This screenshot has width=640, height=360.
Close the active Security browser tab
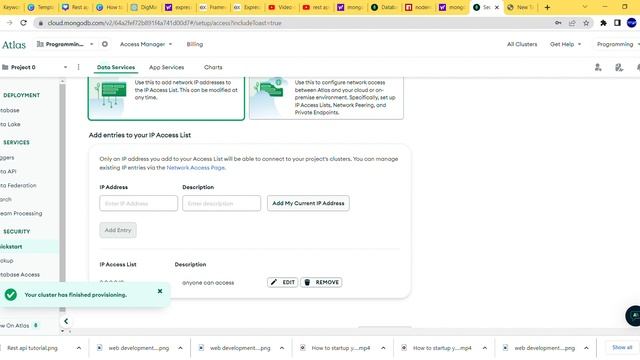coord(497,7)
